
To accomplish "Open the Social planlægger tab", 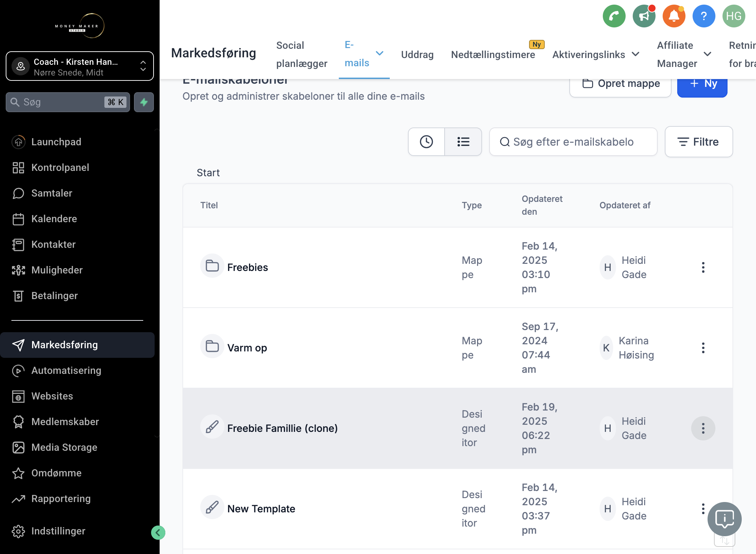I will [x=302, y=54].
